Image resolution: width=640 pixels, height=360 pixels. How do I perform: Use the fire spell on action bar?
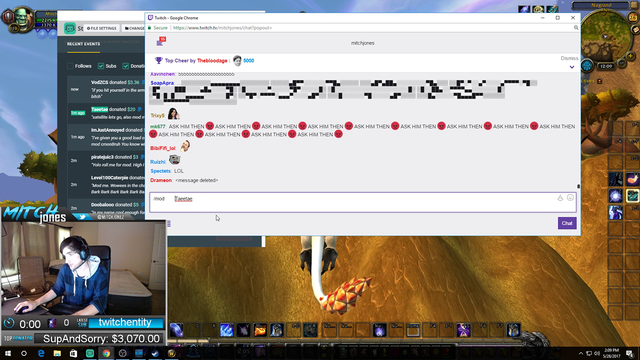pyautogui.click(x=260, y=330)
